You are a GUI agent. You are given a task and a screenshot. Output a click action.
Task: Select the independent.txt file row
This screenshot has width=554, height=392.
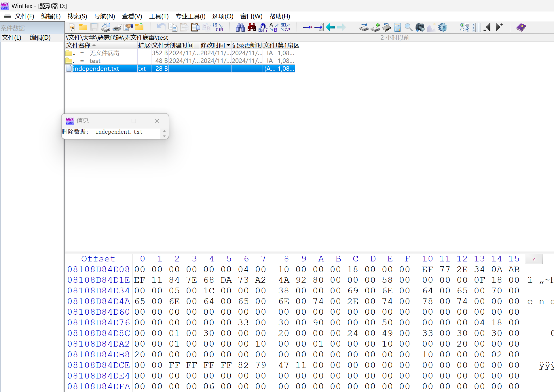click(180, 69)
